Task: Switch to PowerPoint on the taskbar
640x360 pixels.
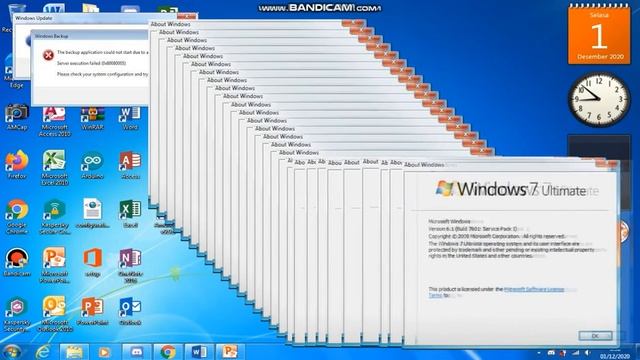Action: [230, 351]
